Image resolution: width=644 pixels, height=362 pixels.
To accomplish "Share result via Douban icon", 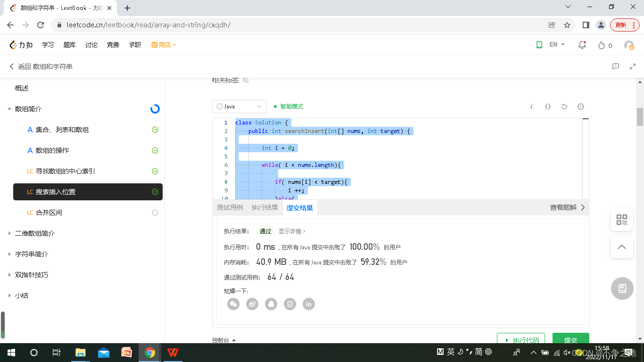I will coord(290,304).
